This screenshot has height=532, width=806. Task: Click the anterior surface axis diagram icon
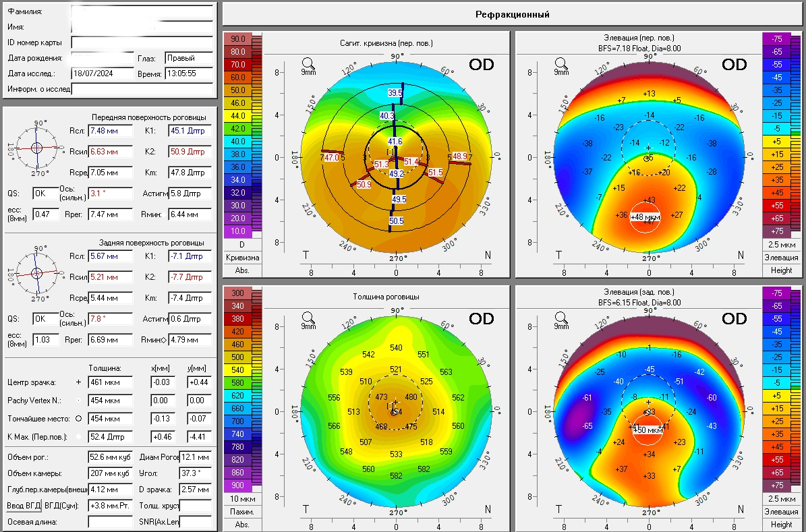[x=36, y=148]
